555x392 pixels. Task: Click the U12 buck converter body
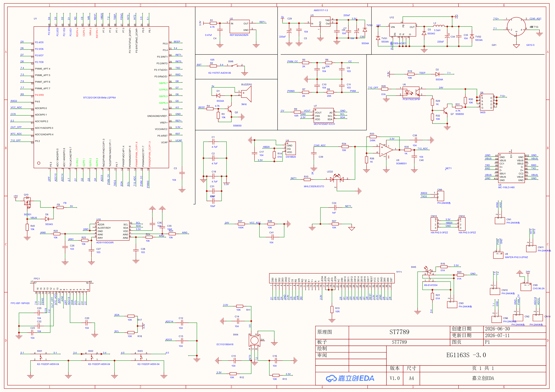[403, 30]
